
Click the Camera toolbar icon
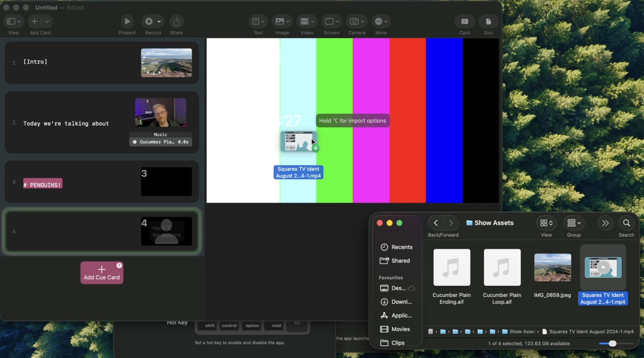click(354, 21)
